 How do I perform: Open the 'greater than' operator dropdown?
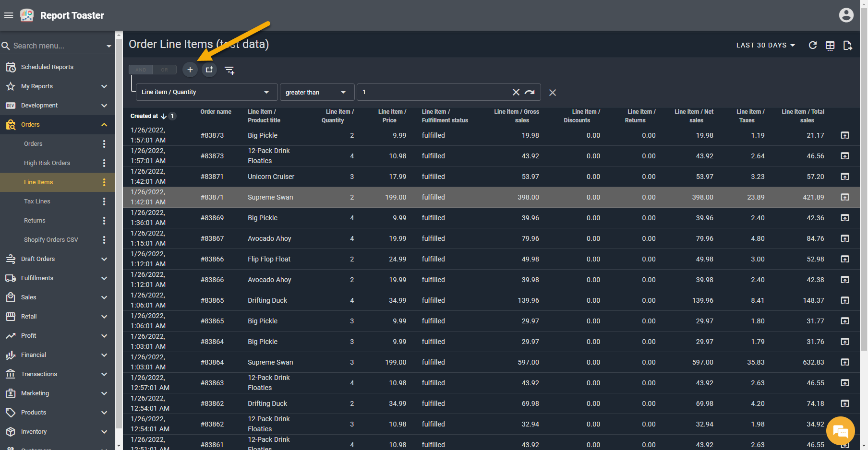coord(316,92)
